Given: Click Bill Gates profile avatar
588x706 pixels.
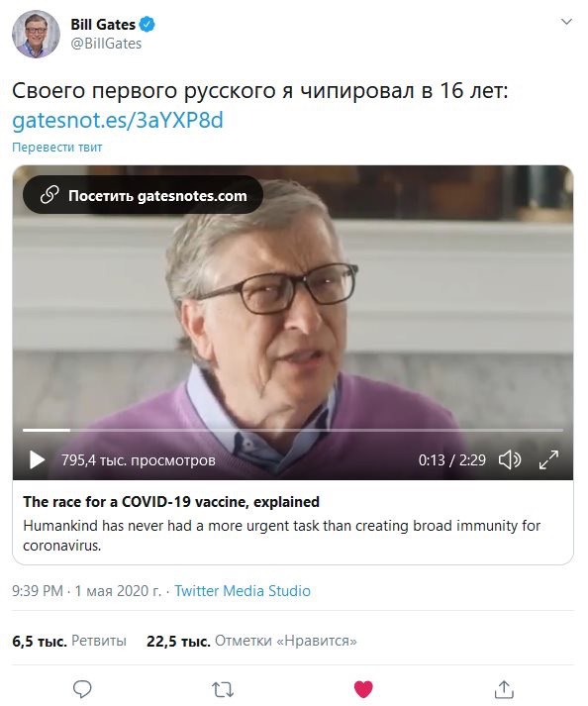Looking at the screenshot, I should click(36, 35).
